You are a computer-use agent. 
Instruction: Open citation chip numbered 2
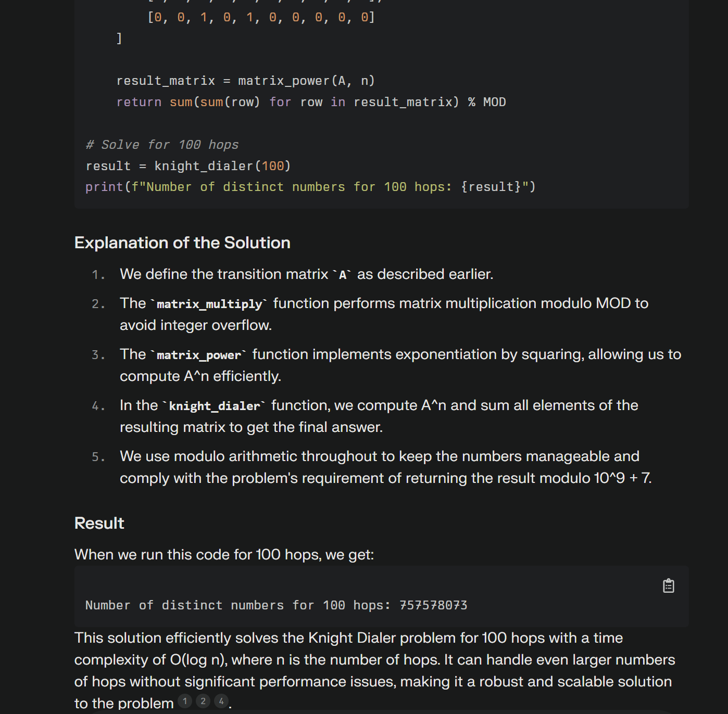(203, 701)
